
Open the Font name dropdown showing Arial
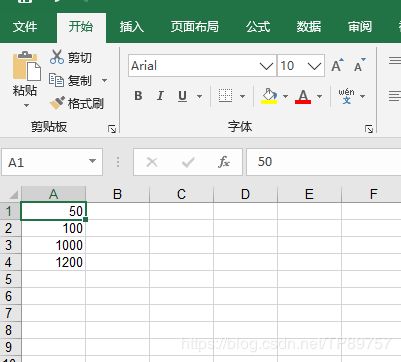click(266, 66)
